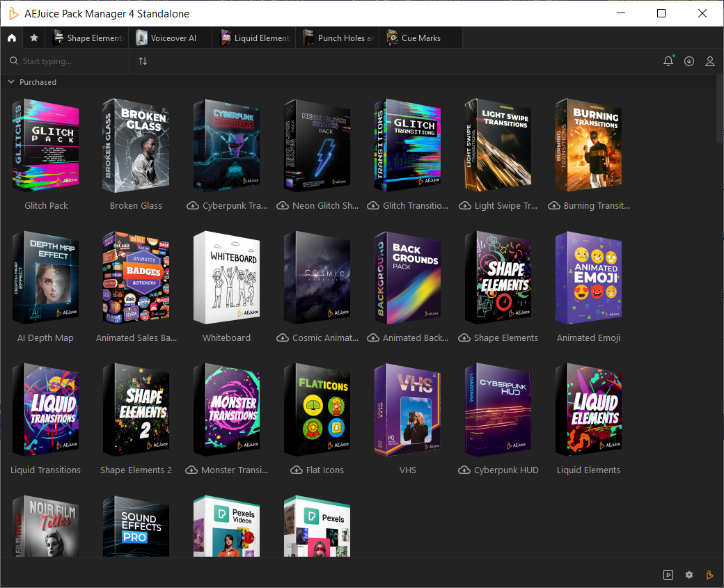Open settings via the gear icon
The width and height of the screenshot is (724, 588).
[689, 575]
